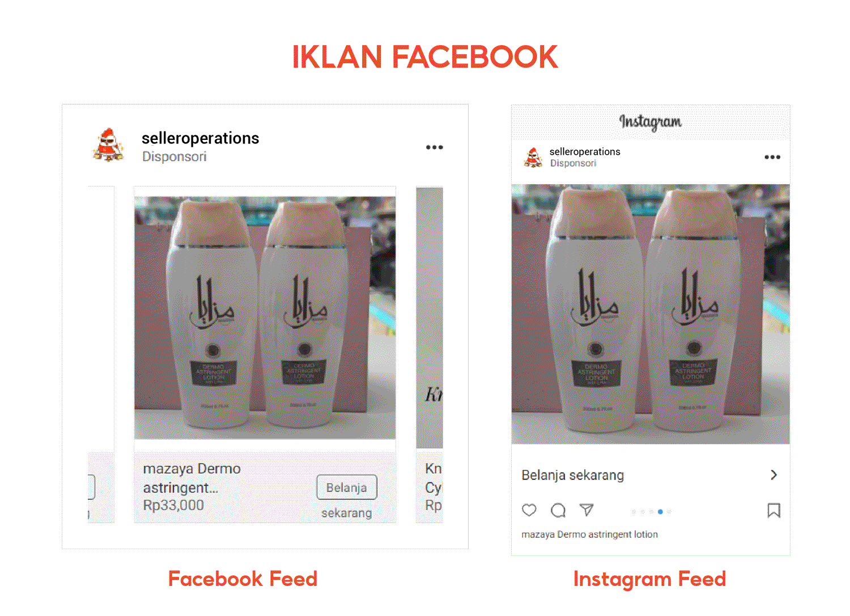Click the Instagram logo header
The width and height of the screenshot is (850, 616).
[x=651, y=122]
